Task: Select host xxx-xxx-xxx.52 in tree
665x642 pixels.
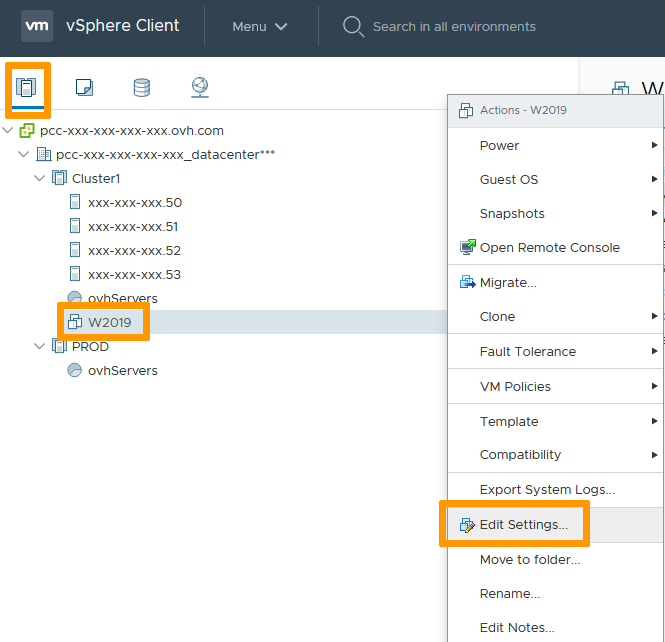Action: [134, 250]
